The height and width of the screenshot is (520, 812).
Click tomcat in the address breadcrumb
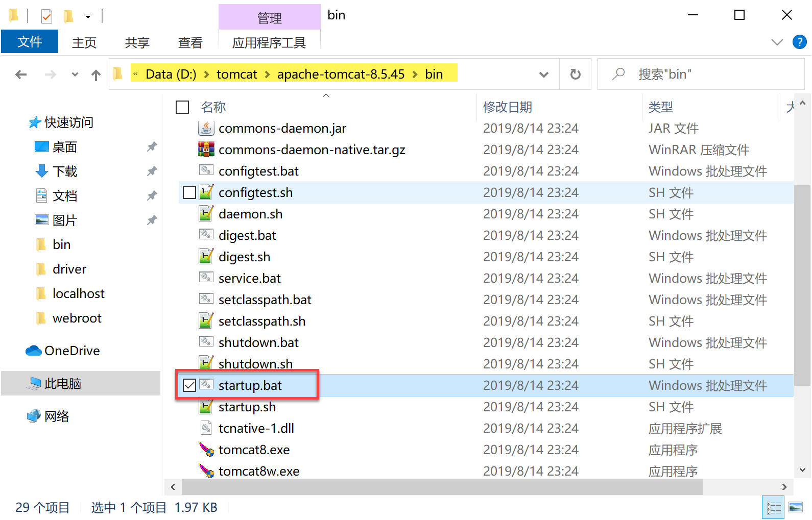click(x=237, y=74)
